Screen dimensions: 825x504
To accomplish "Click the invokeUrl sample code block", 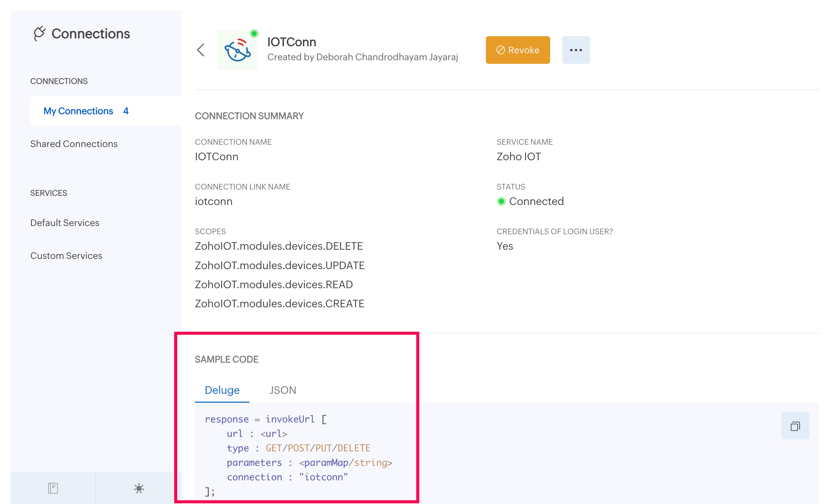I will click(298, 455).
